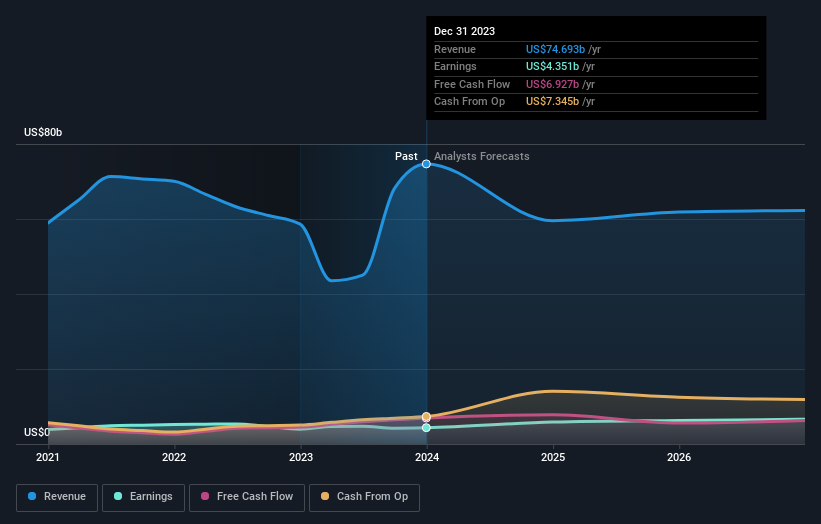
Task: Click the blue Revenue legend dot
Action: [32, 496]
